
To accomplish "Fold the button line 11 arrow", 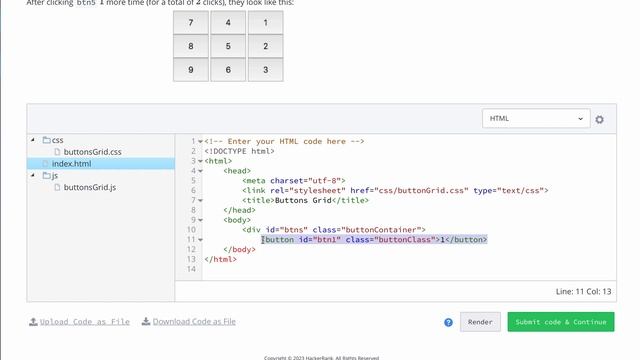I will coord(200,240).
